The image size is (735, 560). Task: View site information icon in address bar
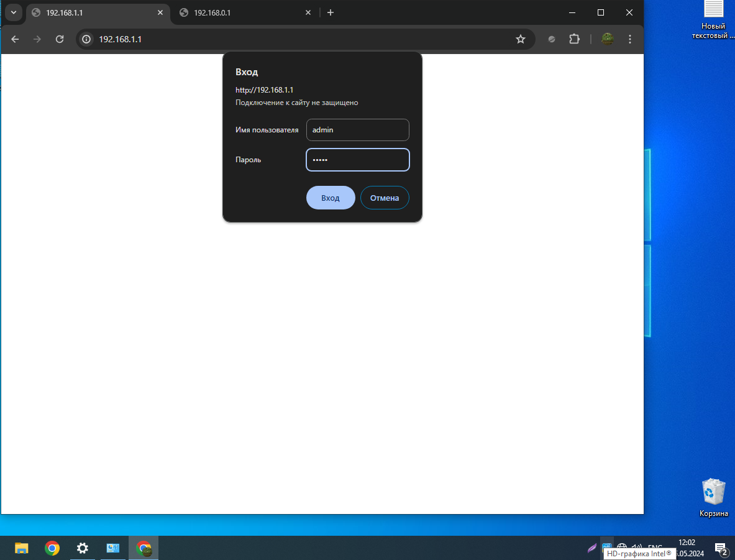[87, 39]
